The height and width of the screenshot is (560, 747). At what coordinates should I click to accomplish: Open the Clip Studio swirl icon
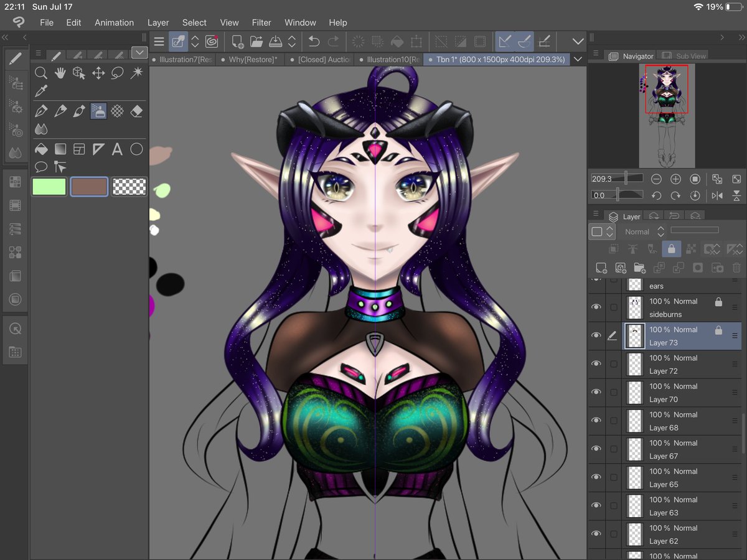tap(212, 42)
